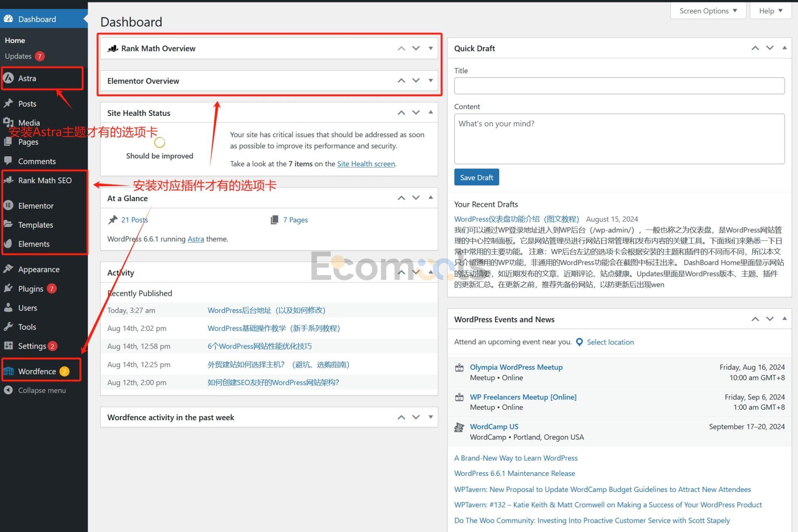Click the Olympia WordPress Meetup event icon
Screen dimensions: 798x532
coord(459,367)
